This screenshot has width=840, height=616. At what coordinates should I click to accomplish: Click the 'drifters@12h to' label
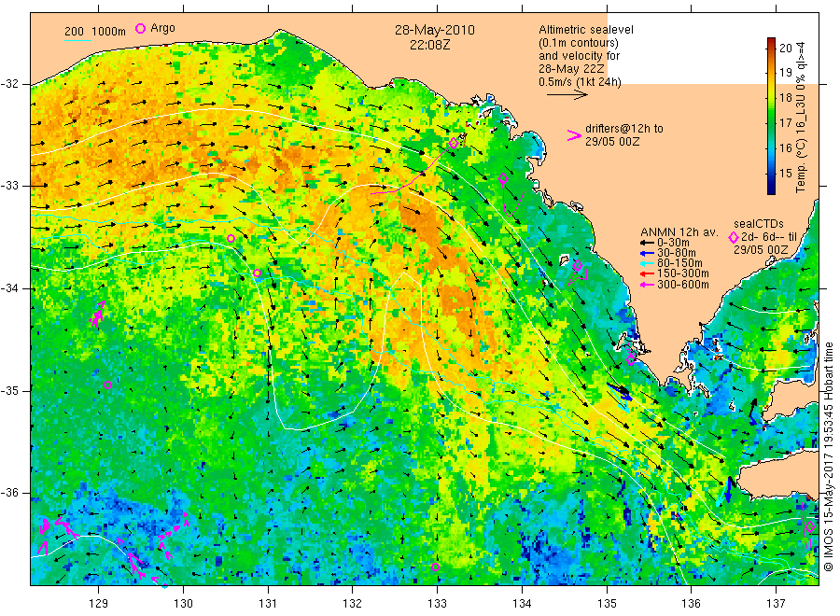coord(624,129)
